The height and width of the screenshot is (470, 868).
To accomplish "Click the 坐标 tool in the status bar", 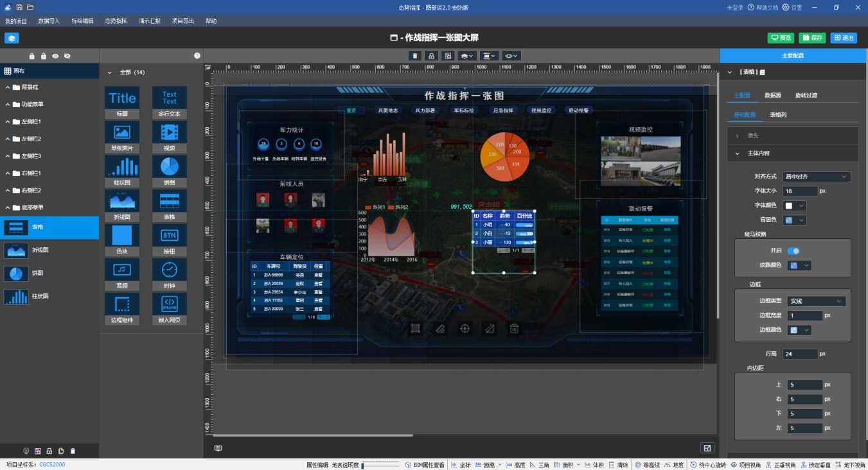I will pos(461,465).
